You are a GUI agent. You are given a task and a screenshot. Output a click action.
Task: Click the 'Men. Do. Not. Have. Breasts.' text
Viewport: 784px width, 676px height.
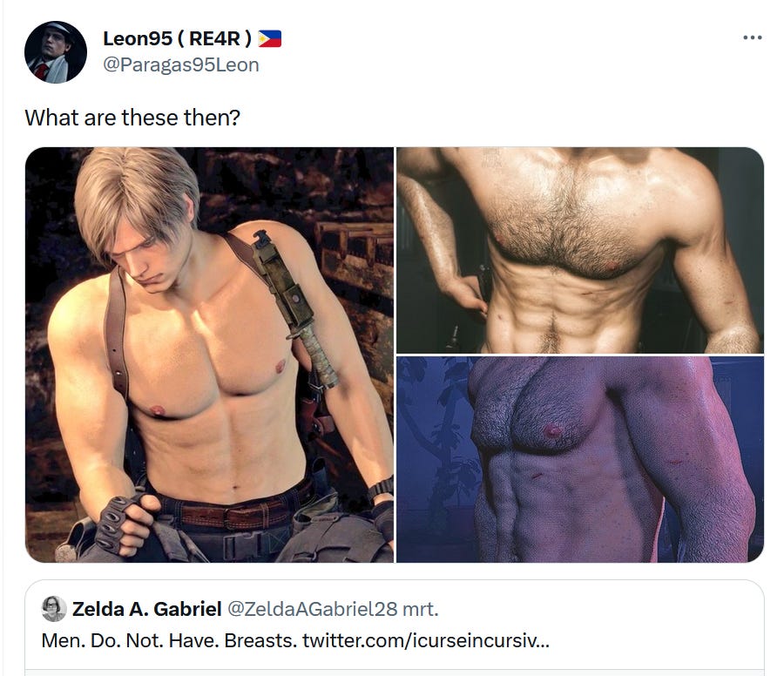point(170,640)
